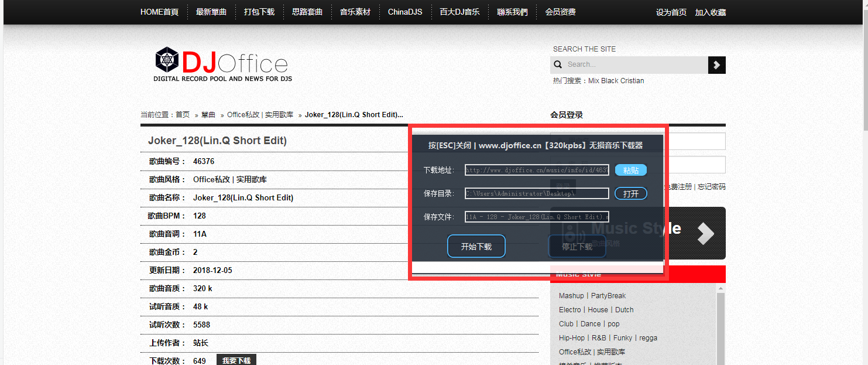Select 思路套曲 in the navigation bar

pyautogui.click(x=307, y=12)
